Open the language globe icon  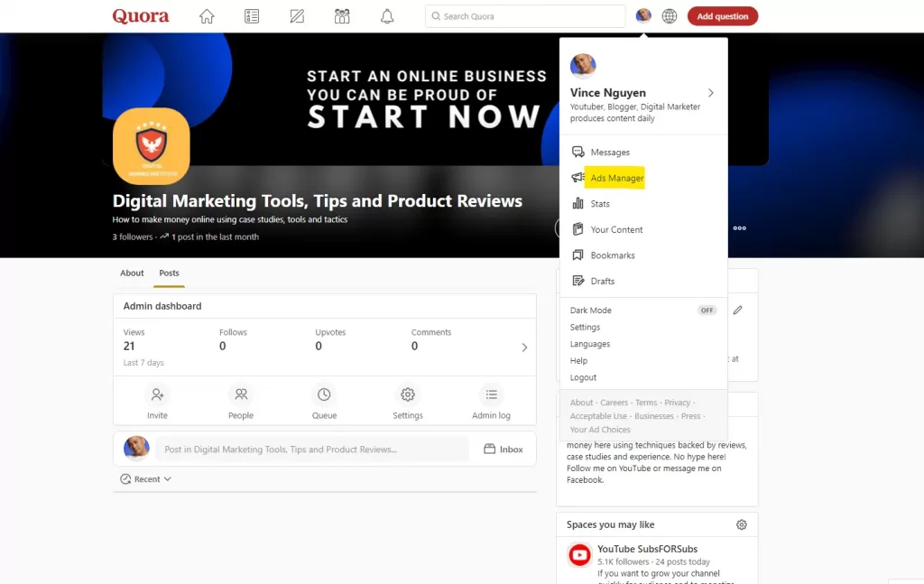pos(670,16)
